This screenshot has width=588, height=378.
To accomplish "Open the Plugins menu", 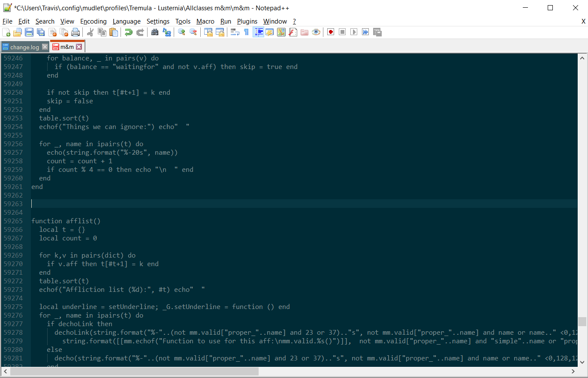I will [247, 21].
